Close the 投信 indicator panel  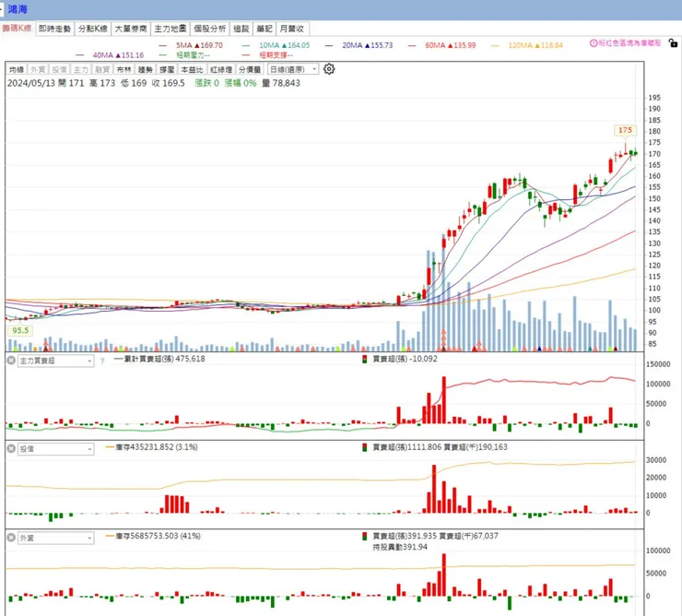(11, 448)
